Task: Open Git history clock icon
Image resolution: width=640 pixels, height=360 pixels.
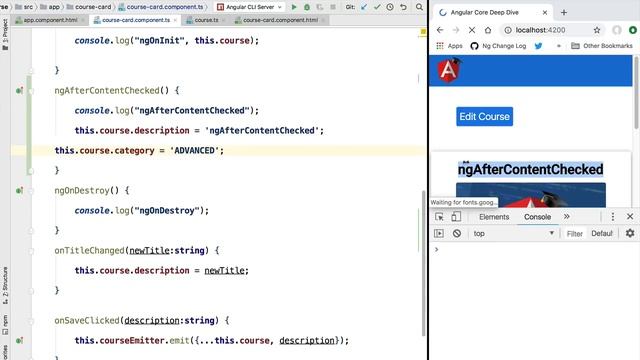Action: (x=390, y=7)
